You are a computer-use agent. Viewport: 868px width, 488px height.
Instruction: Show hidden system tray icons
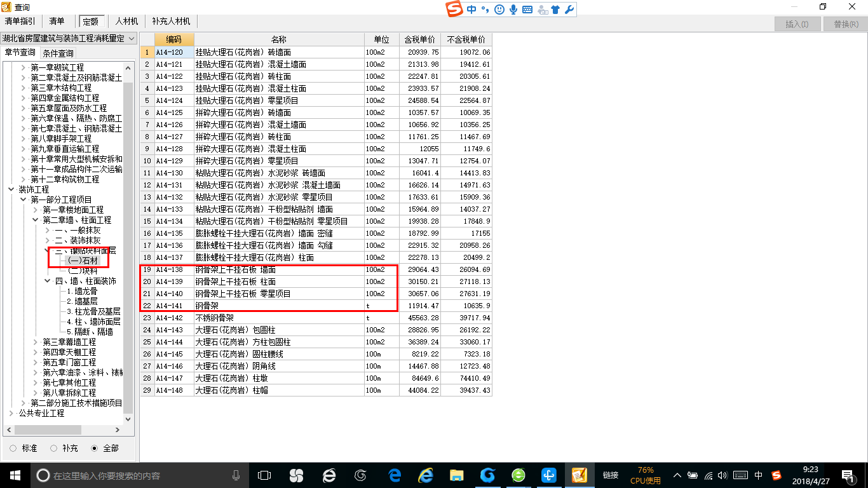pyautogui.click(x=677, y=475)
